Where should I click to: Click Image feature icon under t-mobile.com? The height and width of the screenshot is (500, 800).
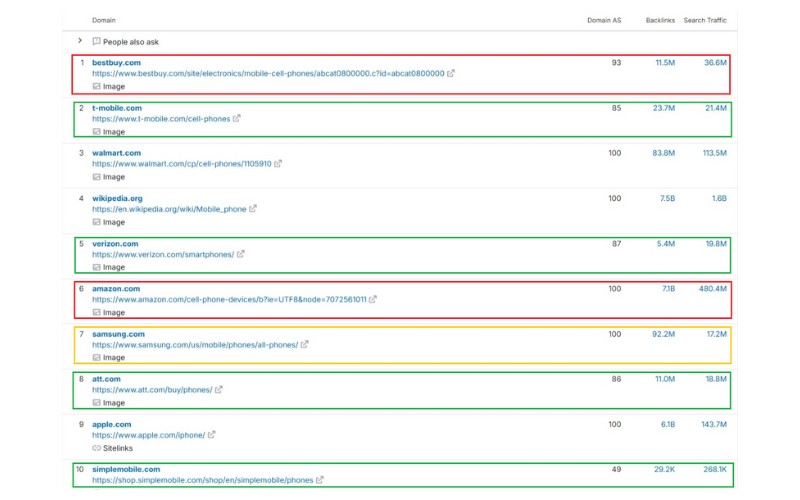96,132
